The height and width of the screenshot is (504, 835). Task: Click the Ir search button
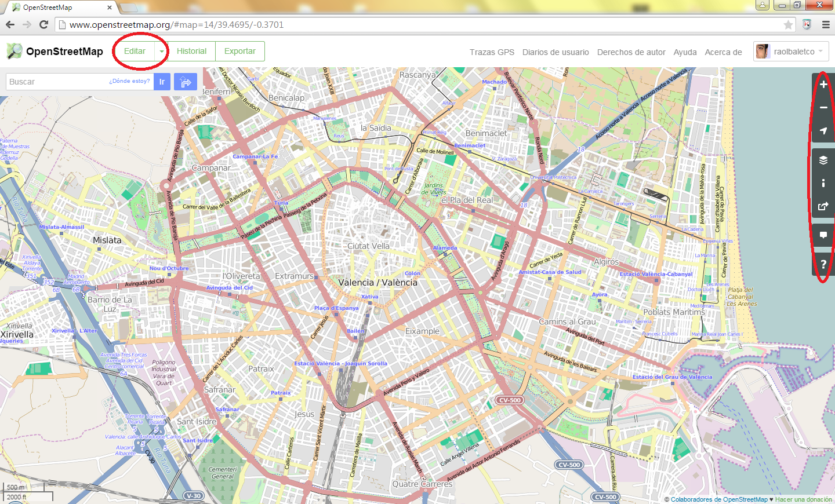[162, 82]
